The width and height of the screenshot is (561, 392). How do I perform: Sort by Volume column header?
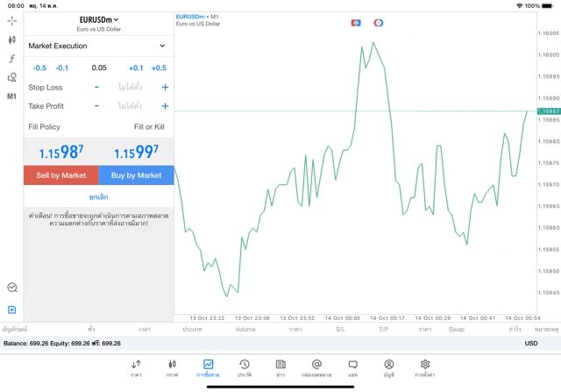coord(245,329)
